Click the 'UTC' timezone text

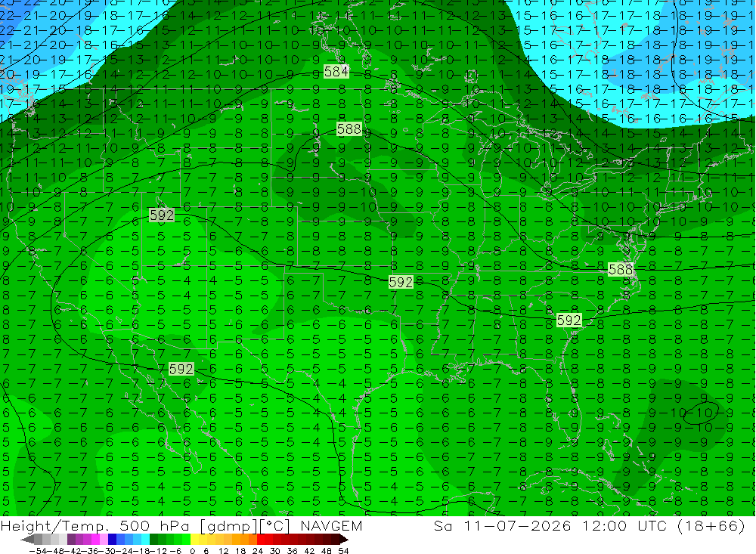point(652,525)
